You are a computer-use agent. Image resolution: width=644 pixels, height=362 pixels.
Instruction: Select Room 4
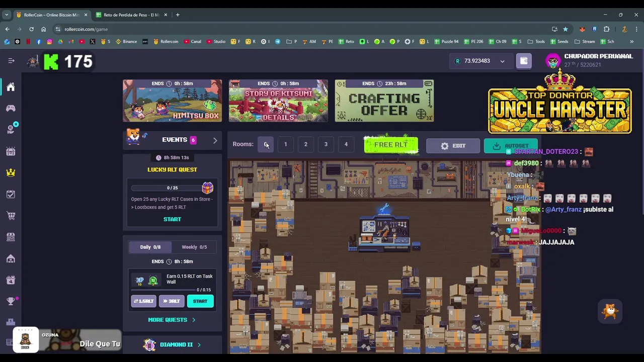click(x=346, y=144)
